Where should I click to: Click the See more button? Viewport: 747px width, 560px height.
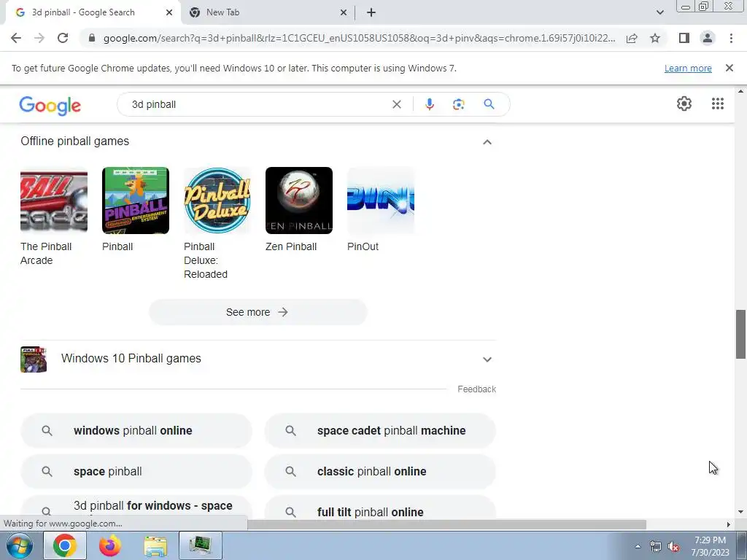tap(258, 312)
